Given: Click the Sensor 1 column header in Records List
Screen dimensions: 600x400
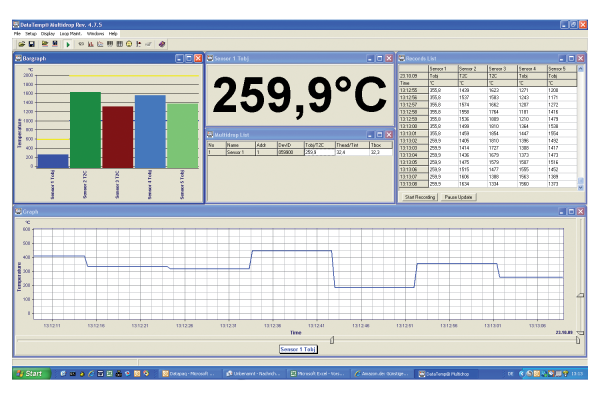Looking at the screenshot, I should click(443, 69).
